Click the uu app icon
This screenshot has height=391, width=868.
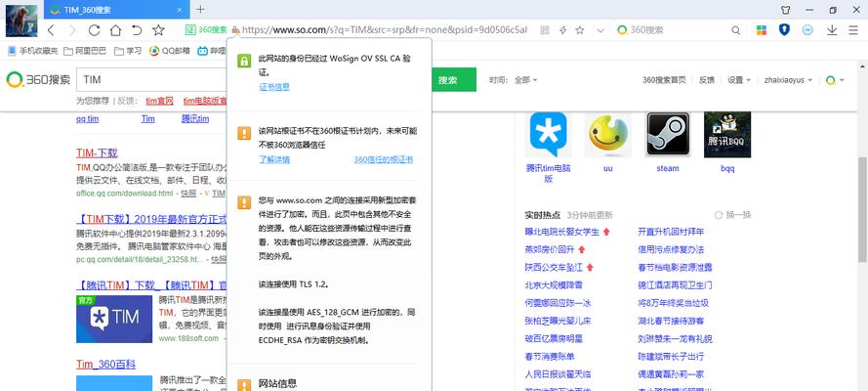point(608,135)
